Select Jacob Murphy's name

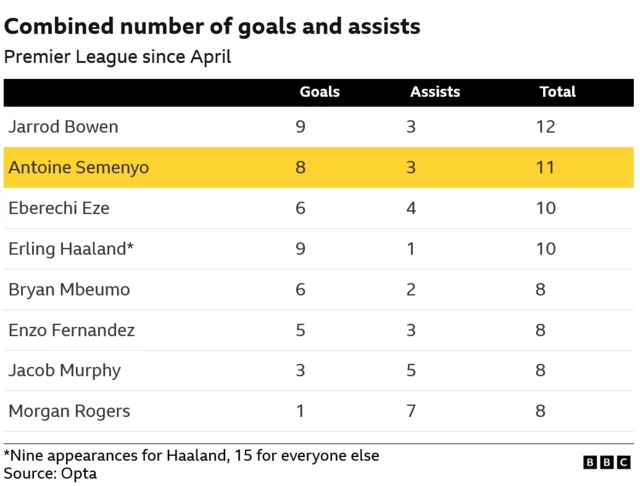(x=64, y=370)
